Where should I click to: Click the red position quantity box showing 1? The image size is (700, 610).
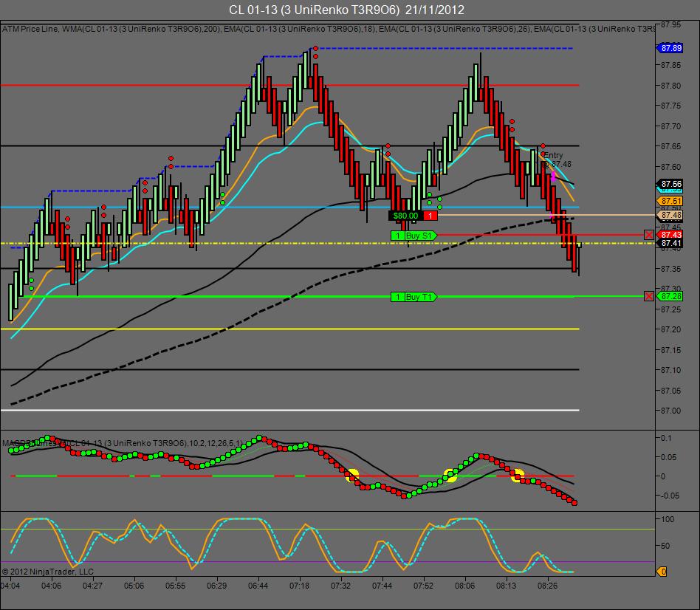(430, 216)
